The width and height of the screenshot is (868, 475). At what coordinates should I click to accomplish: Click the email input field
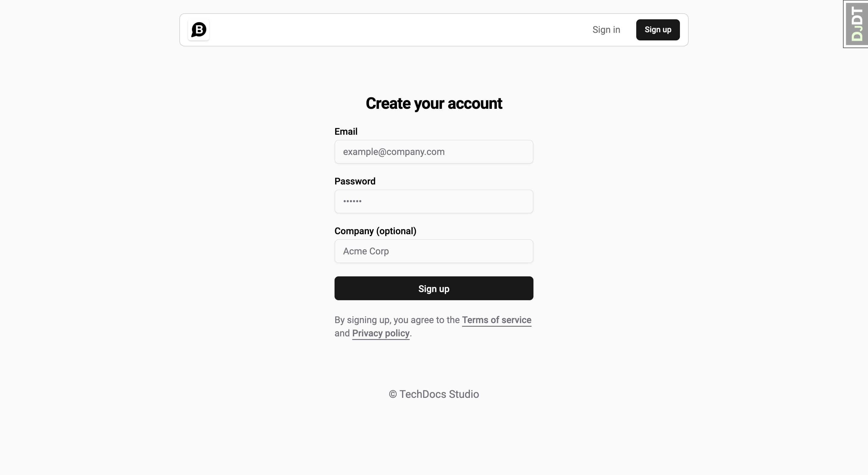point(433,152)
